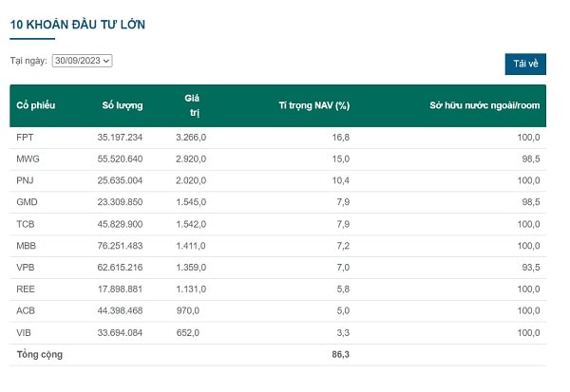Click the value 1.359,0 for VPB
The height and width of the screenshot is (392, 570).
pos(191,268)
